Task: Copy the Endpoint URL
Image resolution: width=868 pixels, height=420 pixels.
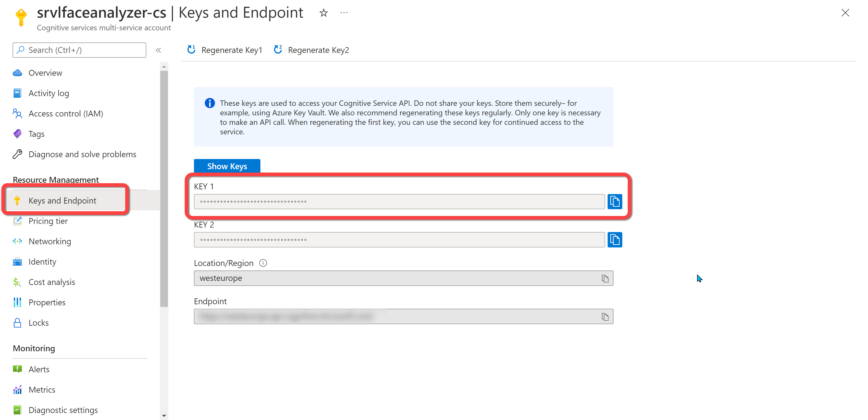Action: pos(605,316)
